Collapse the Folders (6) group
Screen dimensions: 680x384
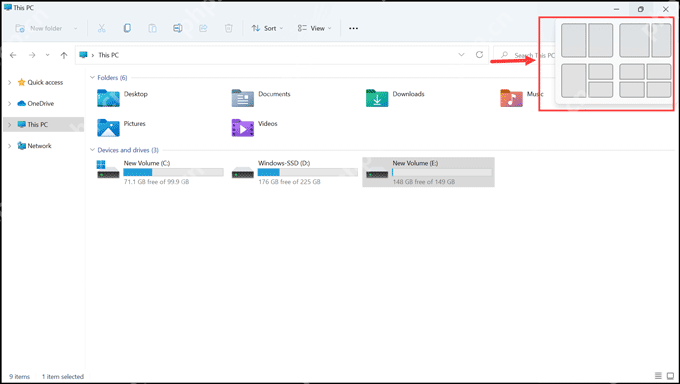[x=92, y=78]
